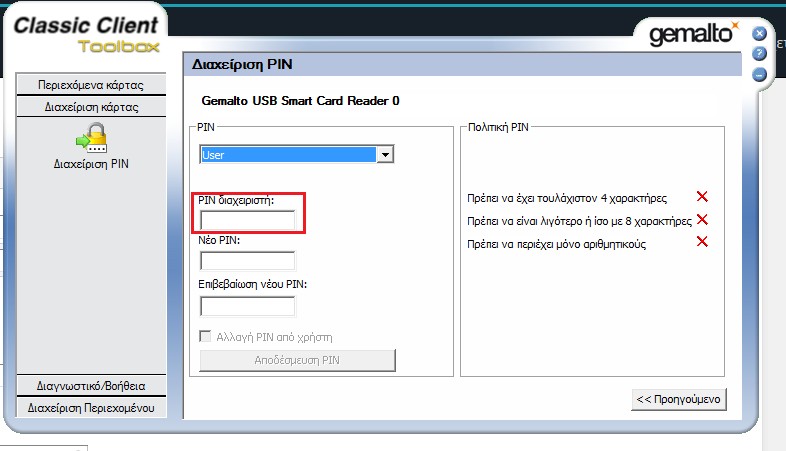The image size is (786, 451).
Task: Click the Πολιτική PIN group label
Action: click(498, 127)
